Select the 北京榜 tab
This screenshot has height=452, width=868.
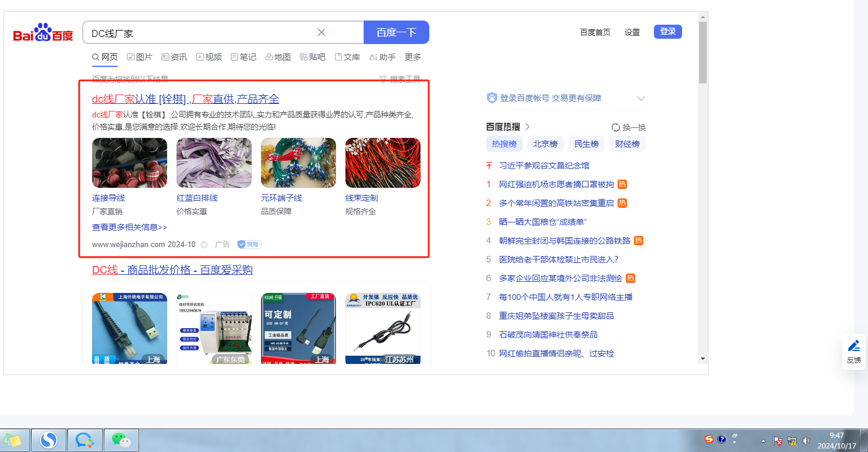[x=545, y=144]
